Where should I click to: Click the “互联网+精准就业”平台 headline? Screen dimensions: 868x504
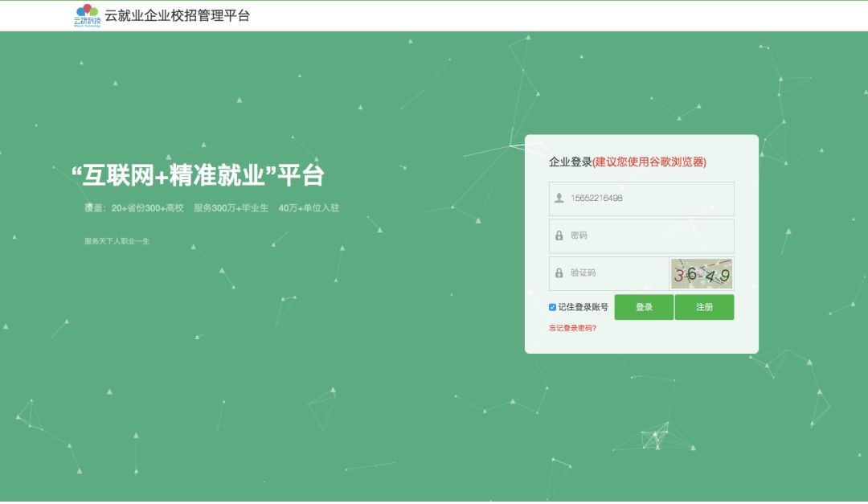198,174
